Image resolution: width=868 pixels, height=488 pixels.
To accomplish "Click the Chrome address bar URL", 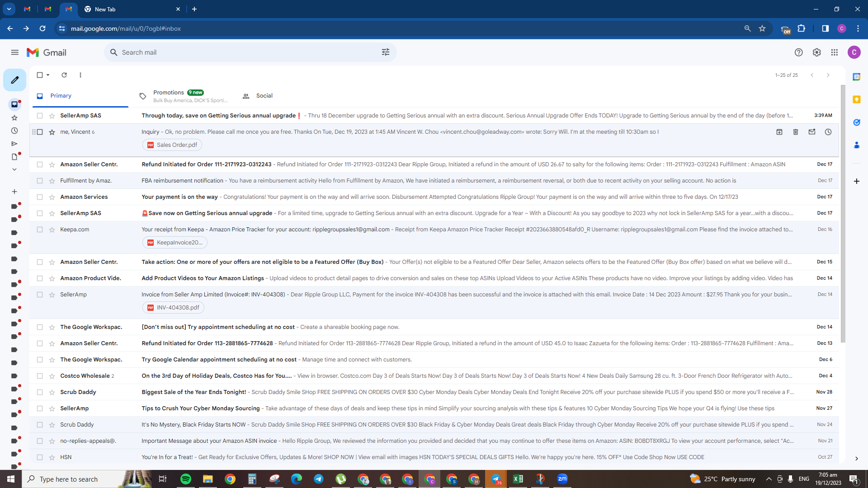I will point(126,28).
